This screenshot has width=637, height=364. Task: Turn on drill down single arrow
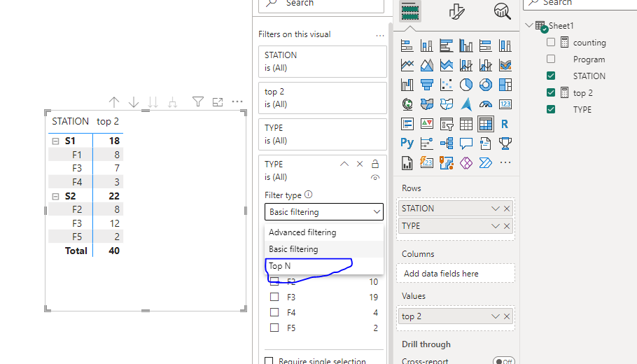(134, 102)
